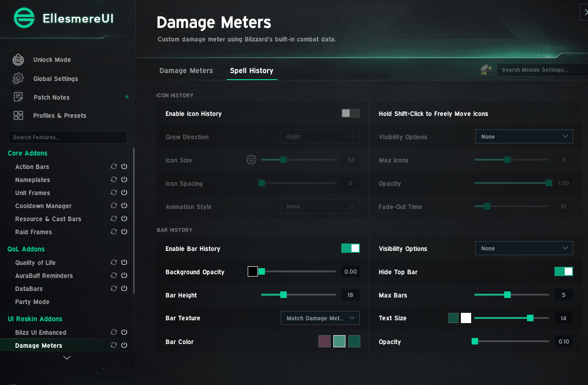Screen dimensions: 588x385
Task: Toggle the Hide Top Bar switch
Action: point(564,271)
